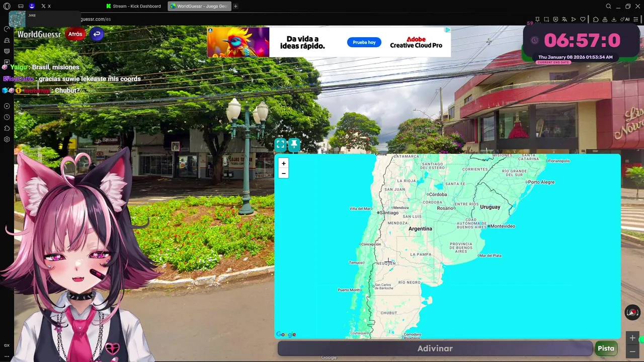Screen dimensions: 644x362
Task: Click the JVKE media player thumbnail
Action: coord(17,19)
